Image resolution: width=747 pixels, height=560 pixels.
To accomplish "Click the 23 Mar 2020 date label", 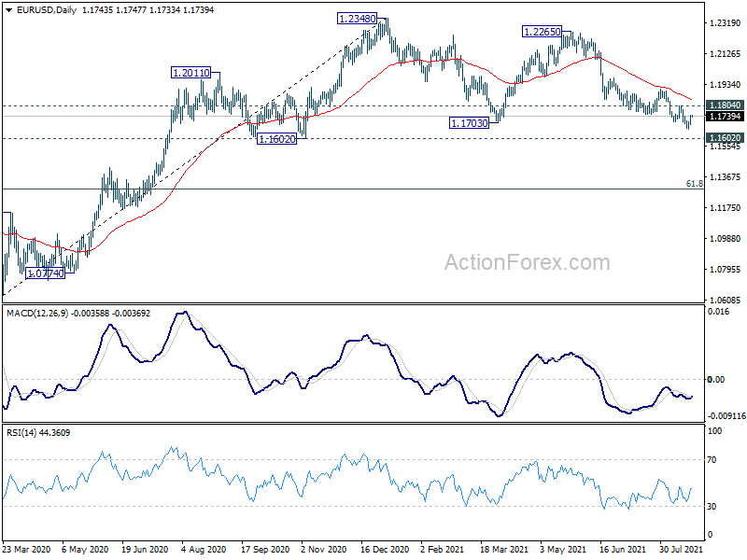I will (x=26, y=549).
